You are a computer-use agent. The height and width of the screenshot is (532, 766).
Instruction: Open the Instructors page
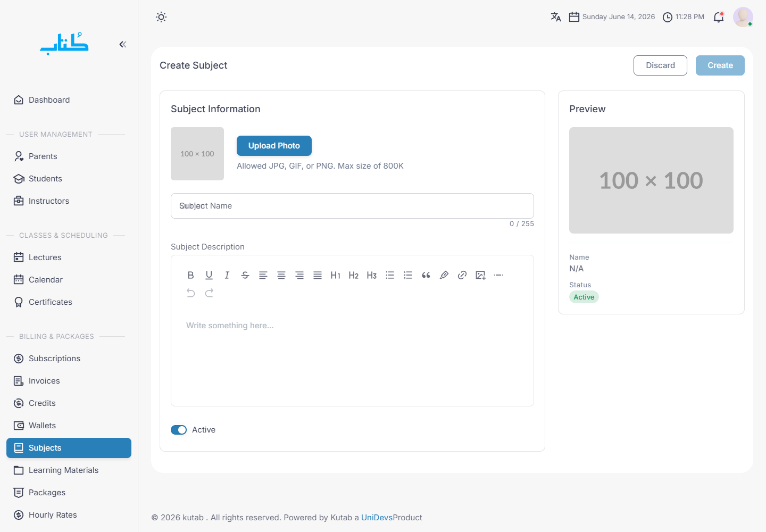[x=69, y=201]
